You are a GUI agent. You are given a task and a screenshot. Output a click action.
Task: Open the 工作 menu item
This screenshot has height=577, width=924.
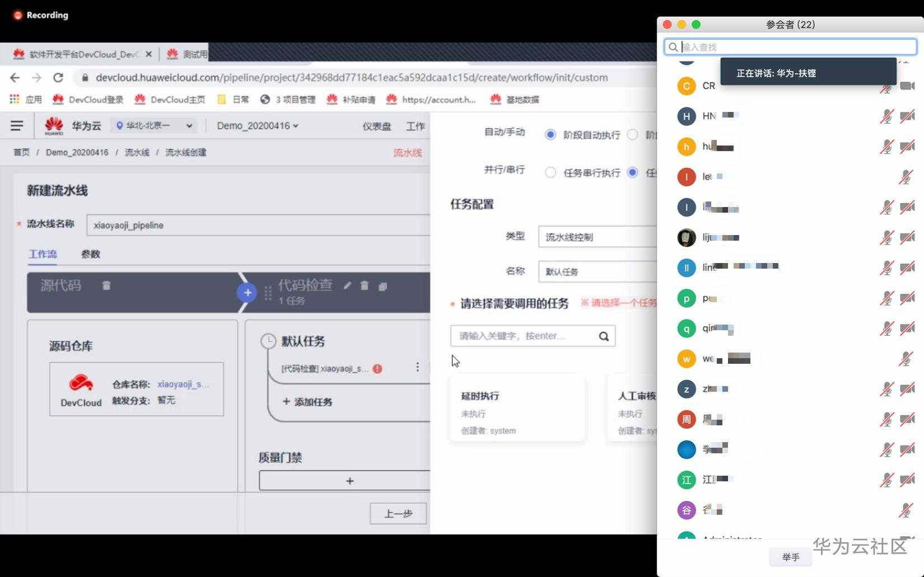(x=416, y=126)
